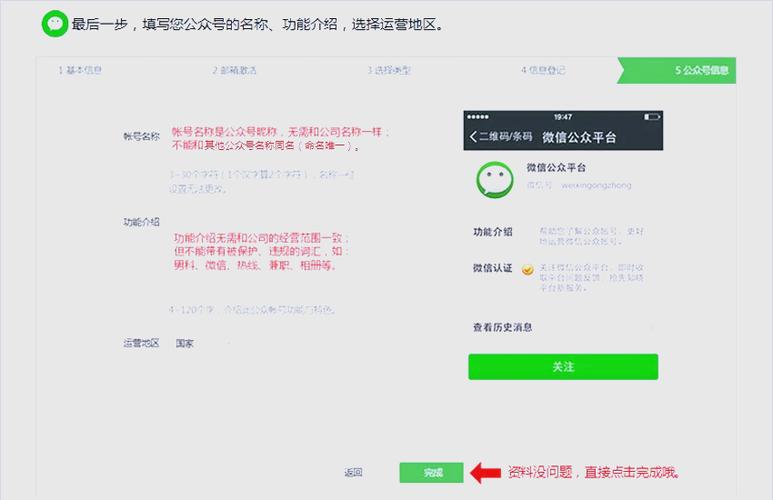Tap back arrow 二维码/条码 in phone preview

point(500,137)
